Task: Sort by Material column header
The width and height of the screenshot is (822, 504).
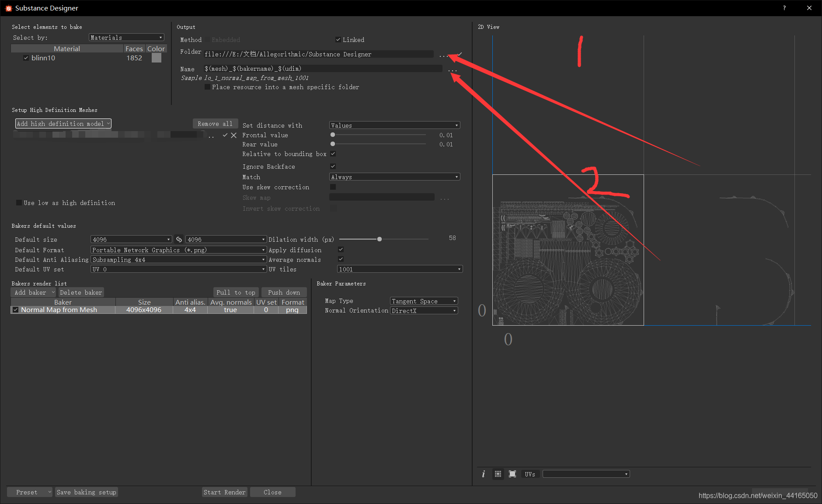Action: point(67,49)
